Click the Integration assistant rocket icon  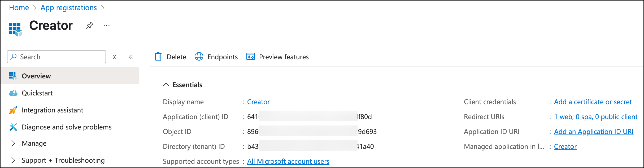[13, 110]
